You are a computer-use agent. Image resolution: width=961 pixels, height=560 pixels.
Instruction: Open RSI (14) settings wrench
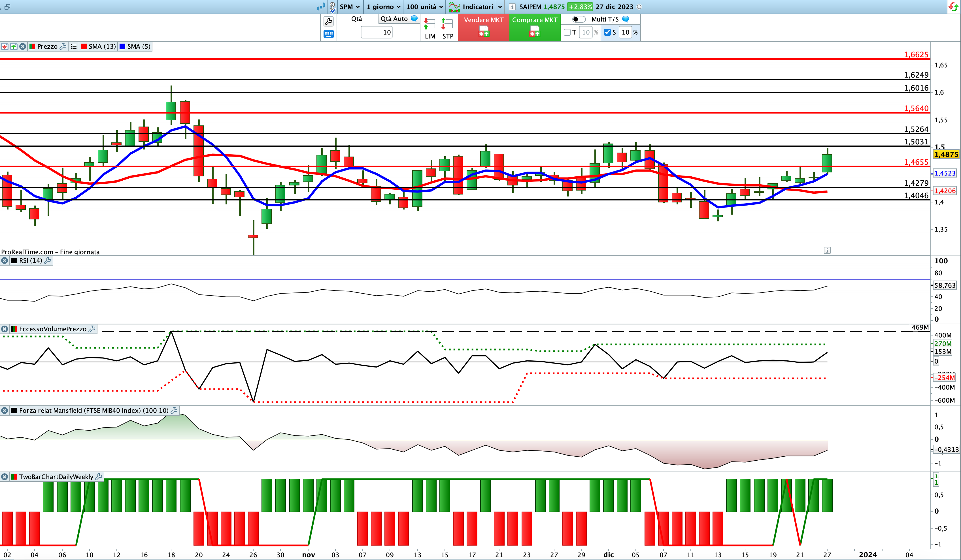(48, 260)
